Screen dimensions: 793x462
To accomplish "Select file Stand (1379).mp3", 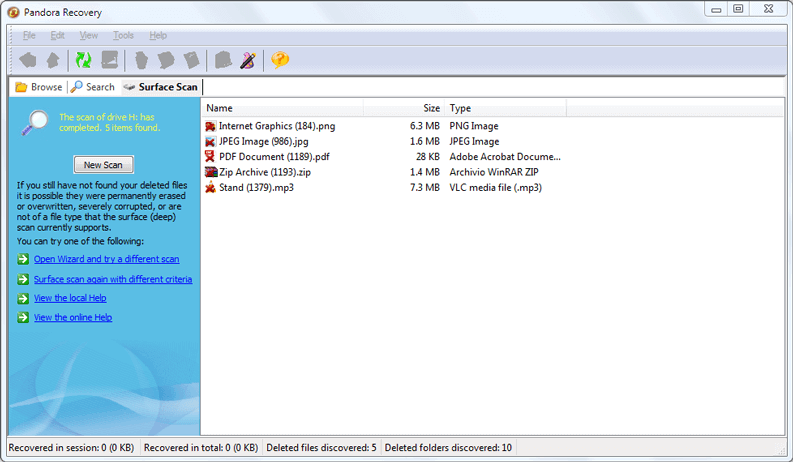I will [256, 188].
